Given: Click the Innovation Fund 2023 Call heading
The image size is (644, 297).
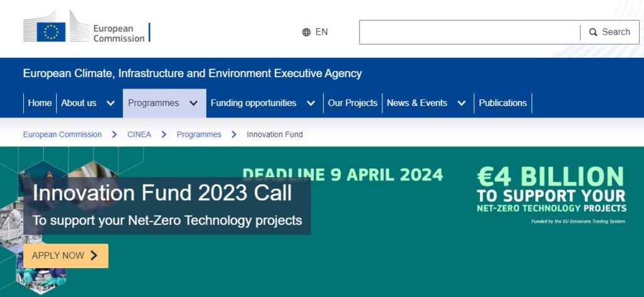Looking at the screenshot, I should tap(162, 193).
